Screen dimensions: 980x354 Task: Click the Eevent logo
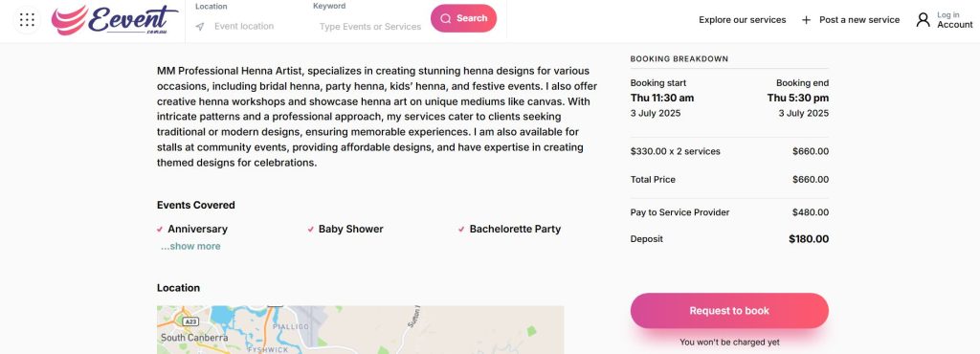tap(115, 20)
